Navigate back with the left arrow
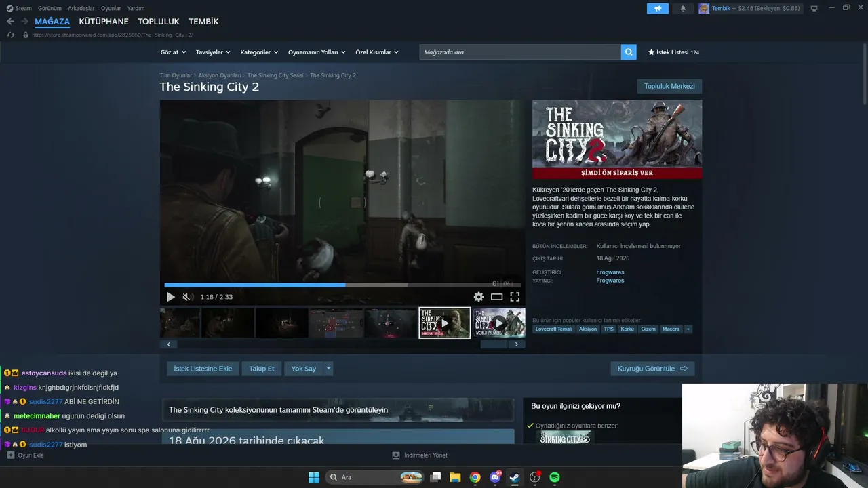 (10, 22)
